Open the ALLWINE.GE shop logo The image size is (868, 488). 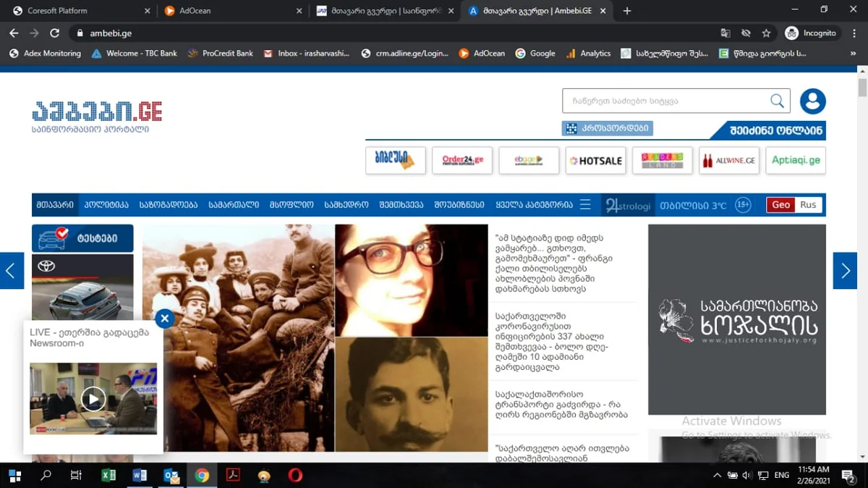(728, 160)
